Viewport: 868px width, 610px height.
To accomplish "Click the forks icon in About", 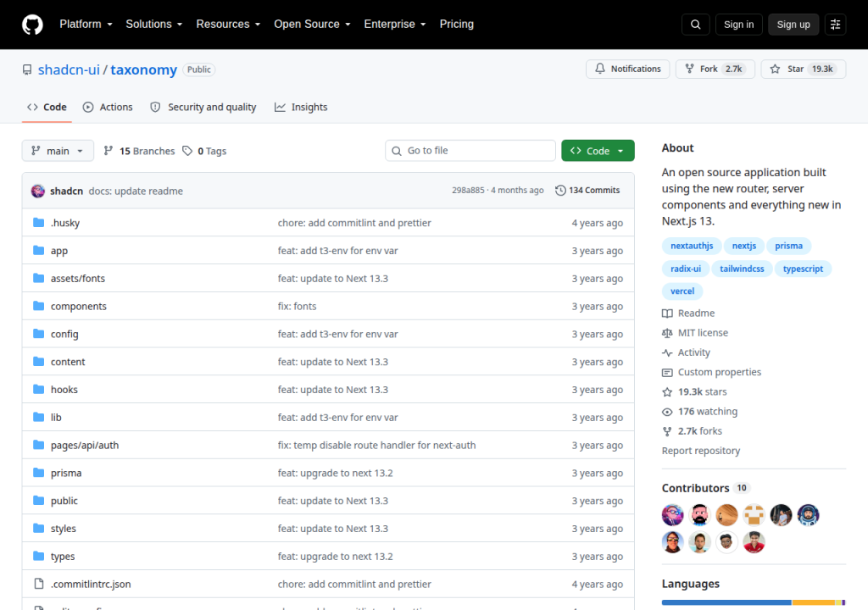I will click(667, 431).
